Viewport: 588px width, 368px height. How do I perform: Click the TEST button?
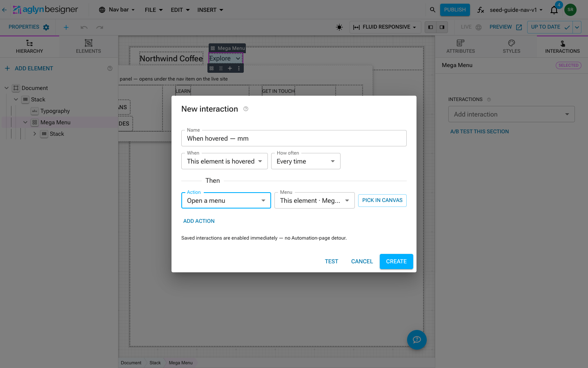[x=332, y=261]
